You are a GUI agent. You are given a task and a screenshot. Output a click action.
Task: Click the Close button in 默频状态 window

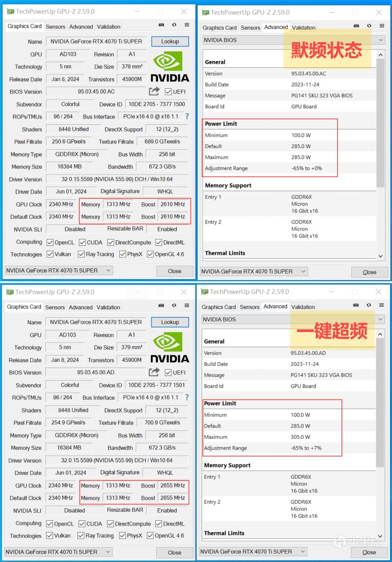[x=370, y=272]
